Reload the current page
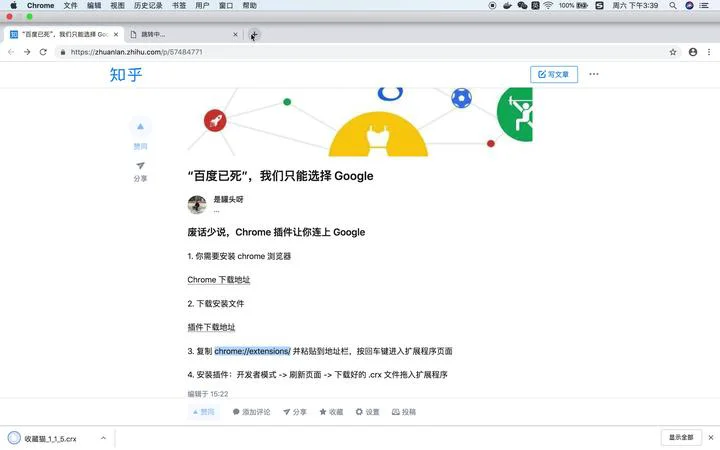The width and height of the screenshot is (720, 450). click(x=43, y=52)
